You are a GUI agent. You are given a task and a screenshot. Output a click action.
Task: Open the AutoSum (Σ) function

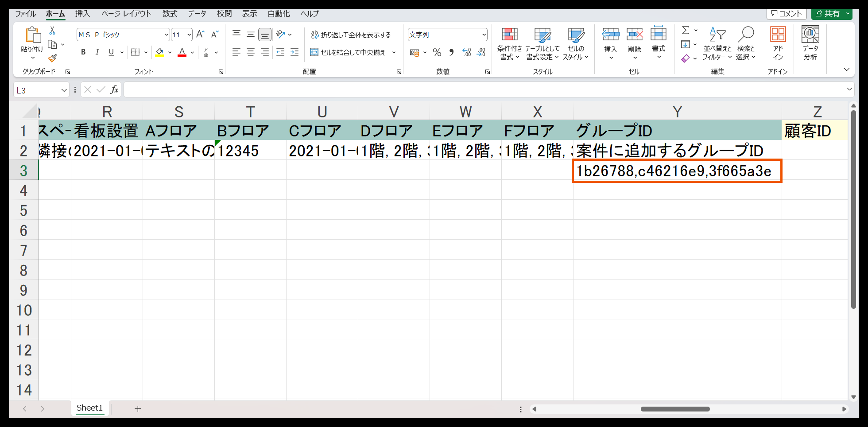click(686, 30)
